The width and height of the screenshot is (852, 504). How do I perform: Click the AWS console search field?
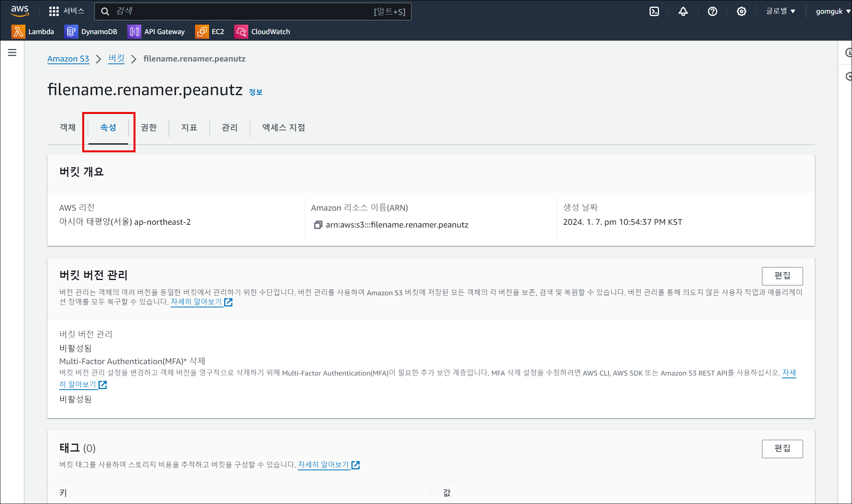click(243, 11)
